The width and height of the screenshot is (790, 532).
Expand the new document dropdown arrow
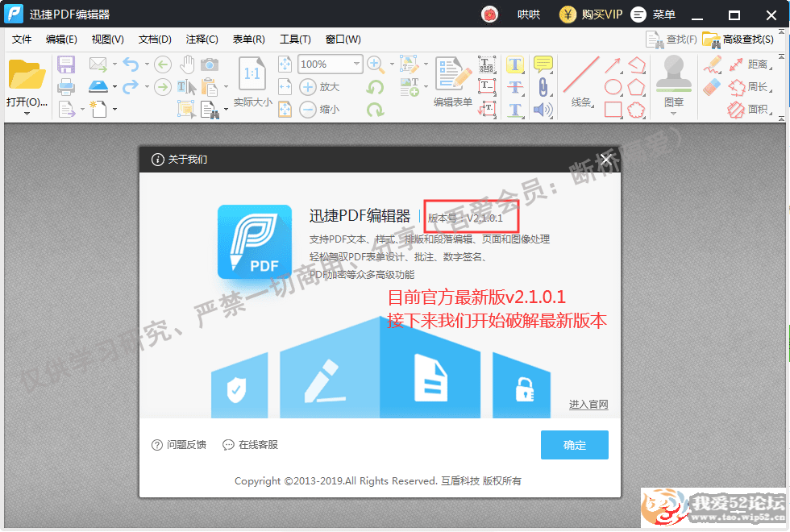pyautogui.click(x=114, y=110)
